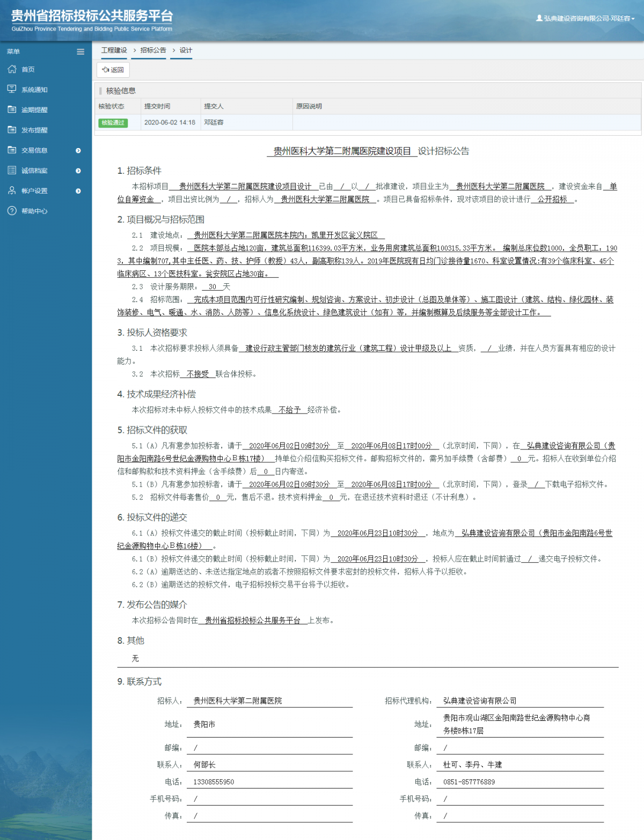
Task: Click the 帐户设置 account settings icon
Action: 11,191
